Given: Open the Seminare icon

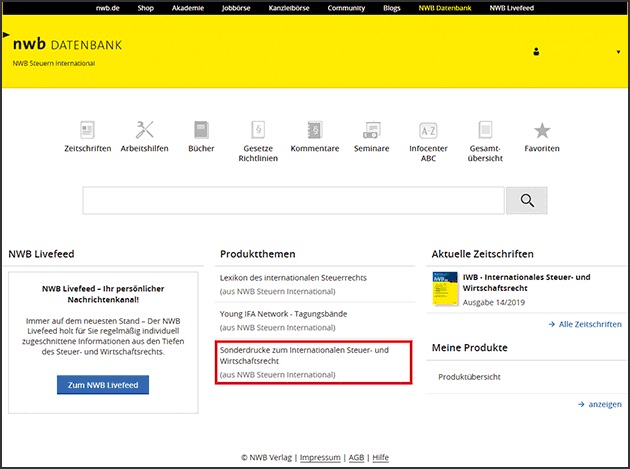Looking at the screenshot, I should tap(371, 130).
